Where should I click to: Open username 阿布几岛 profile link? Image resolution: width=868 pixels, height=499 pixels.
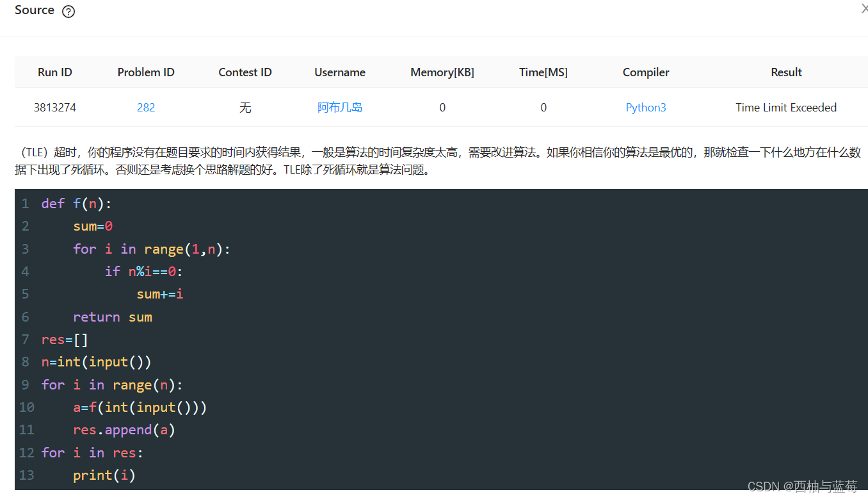[340, 108]
